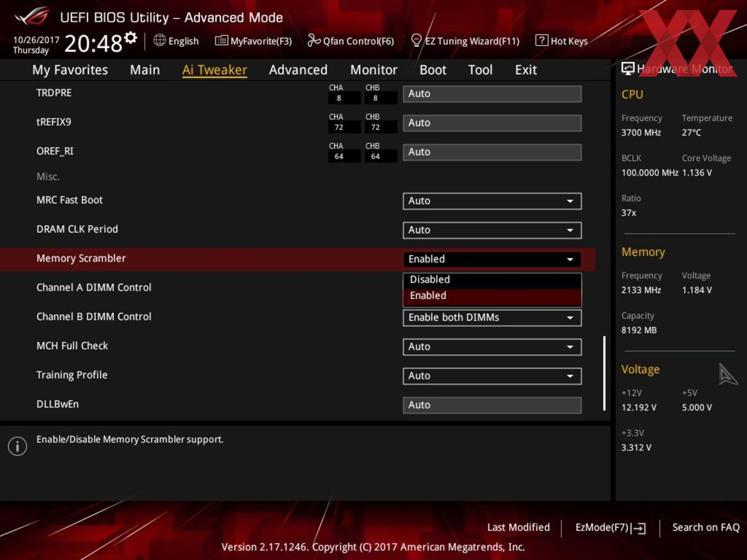The width and height of the screenshot is (747, 560).
Task: Select the TRDPRE label
Action: point(54,93)
